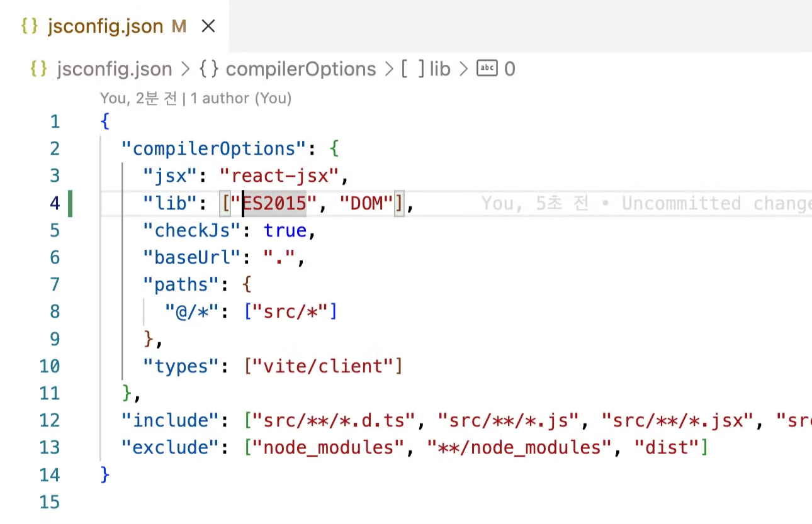Click braces icon before compilerOptions breadcrumb

tap(209, 69)
